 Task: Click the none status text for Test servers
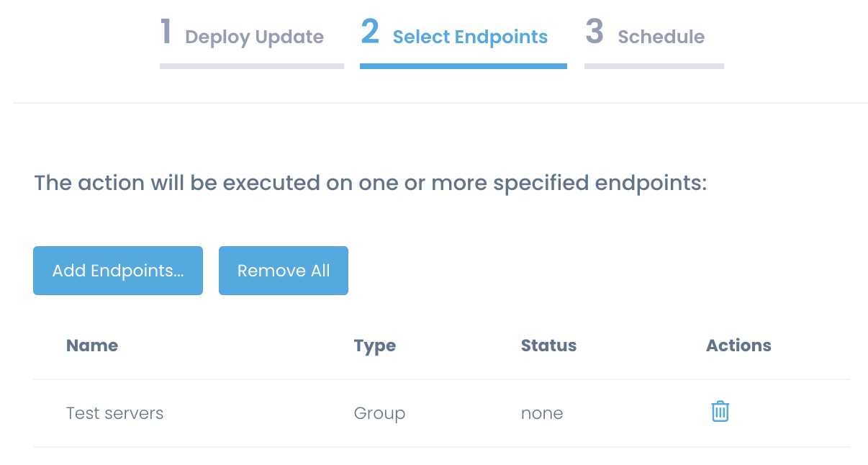coord(542,413)
